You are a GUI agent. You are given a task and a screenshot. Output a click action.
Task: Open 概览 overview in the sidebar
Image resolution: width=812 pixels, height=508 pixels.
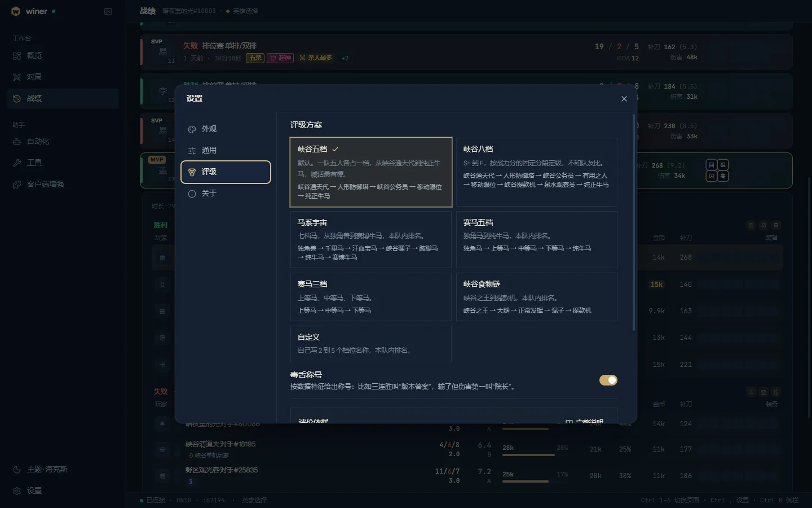tap(63, 55)
